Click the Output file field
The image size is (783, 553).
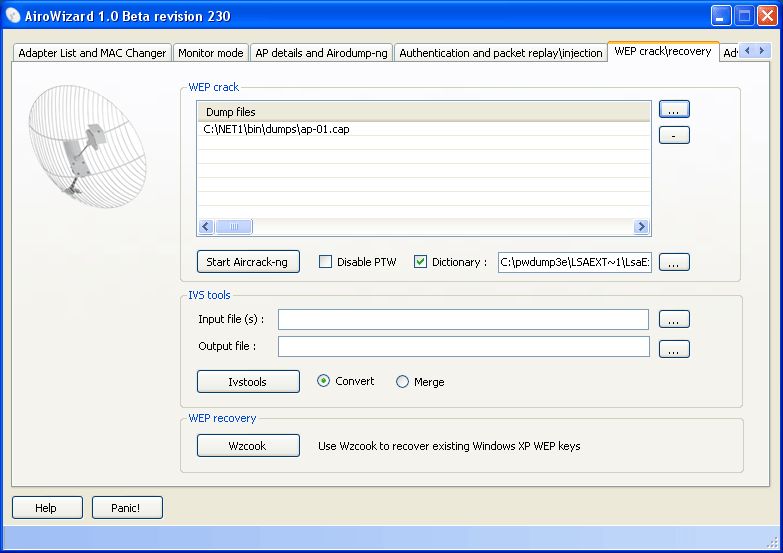click(x=463, y=347)
